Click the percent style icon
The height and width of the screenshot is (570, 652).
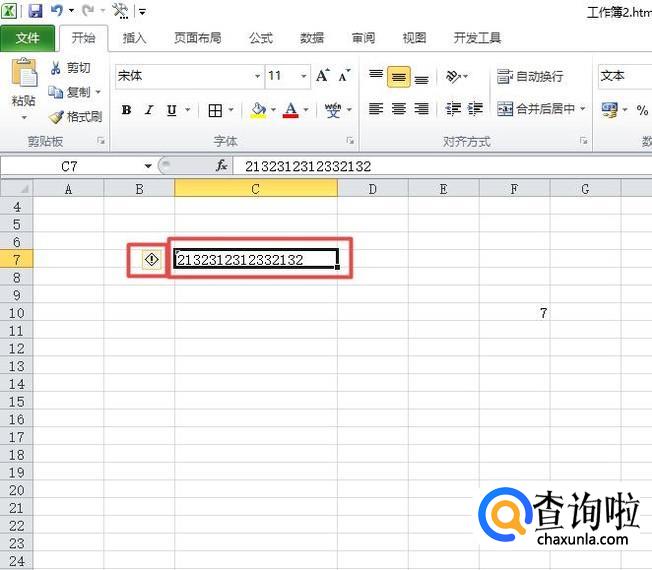coord(642,110)
